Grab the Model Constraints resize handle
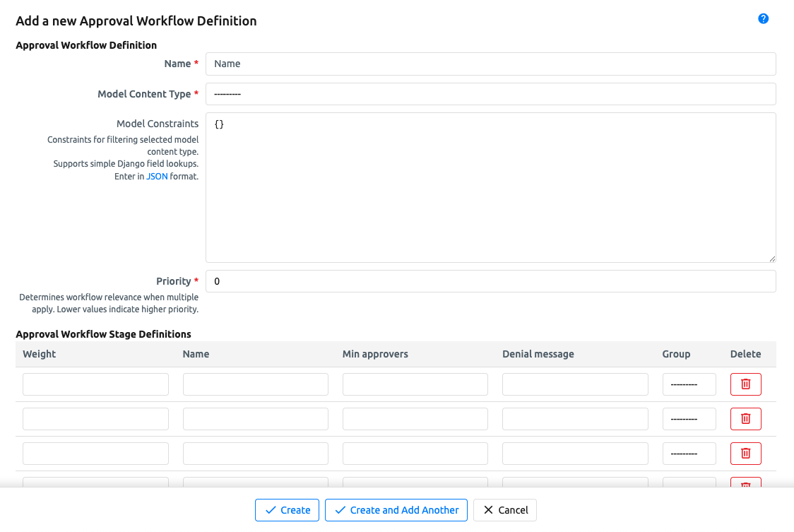This screenshot has width=794, height=532. click(x=772, y=259)
